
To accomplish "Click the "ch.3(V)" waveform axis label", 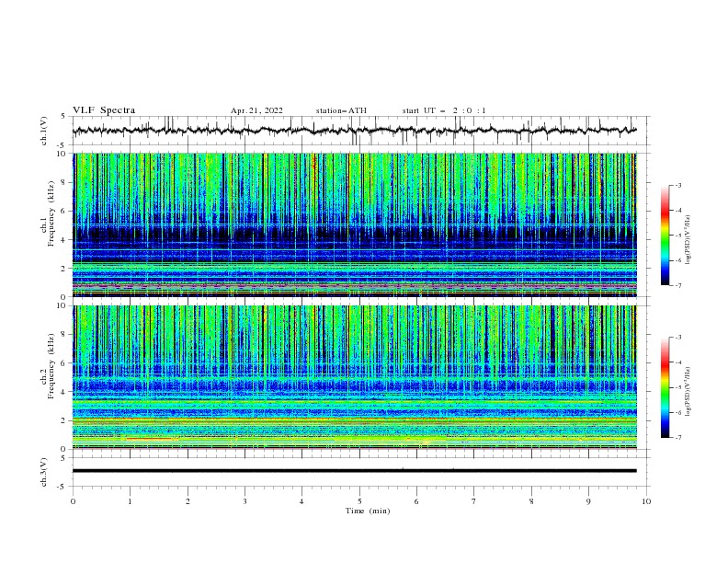I will coord(44,472).
